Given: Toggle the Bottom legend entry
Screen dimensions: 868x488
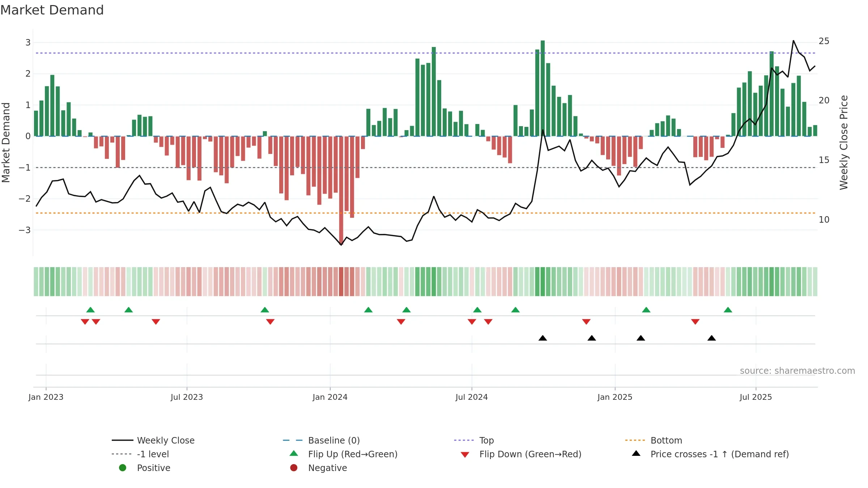Looking at the screenshot, I should click(654, 440).
